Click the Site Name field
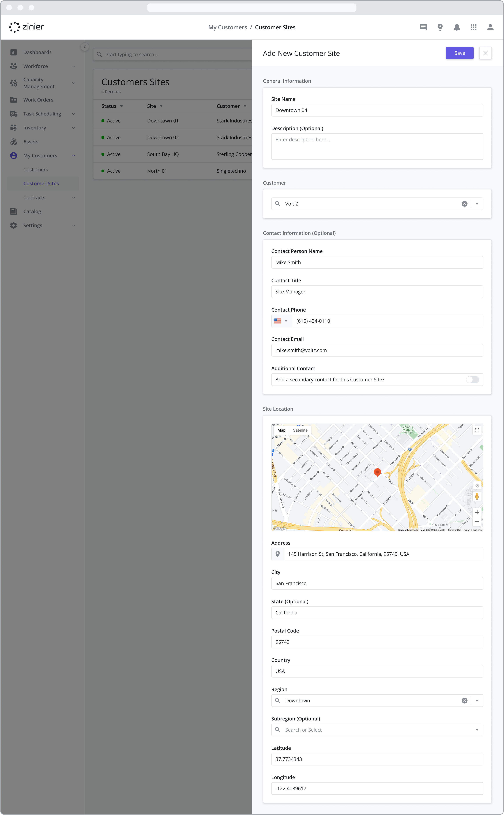The width and height of the screenshot is (504, 815). click(377, 110)
